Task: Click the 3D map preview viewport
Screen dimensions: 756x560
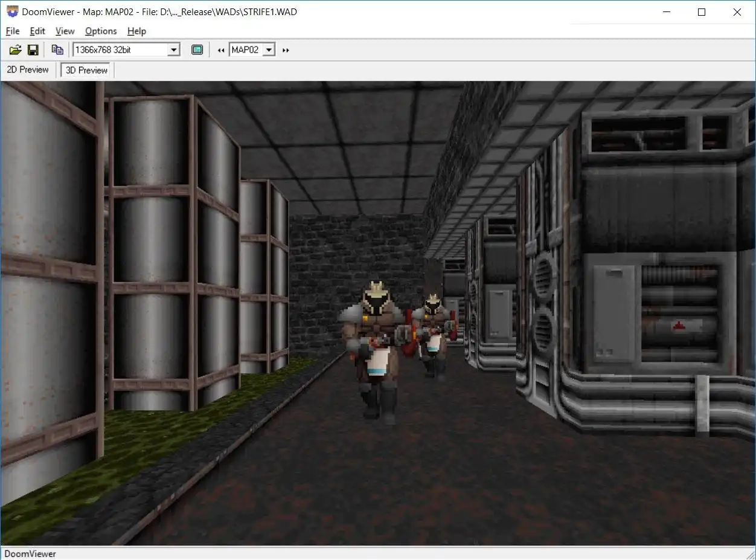Action: [378, 313]
